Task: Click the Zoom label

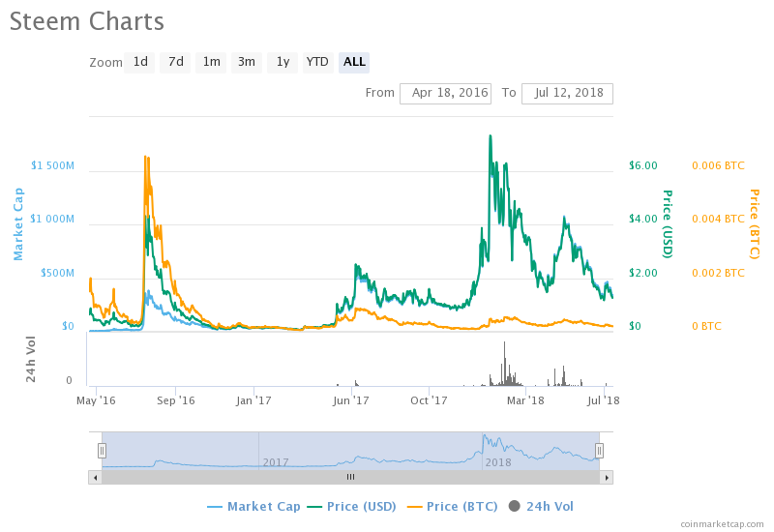Action: 105,63
